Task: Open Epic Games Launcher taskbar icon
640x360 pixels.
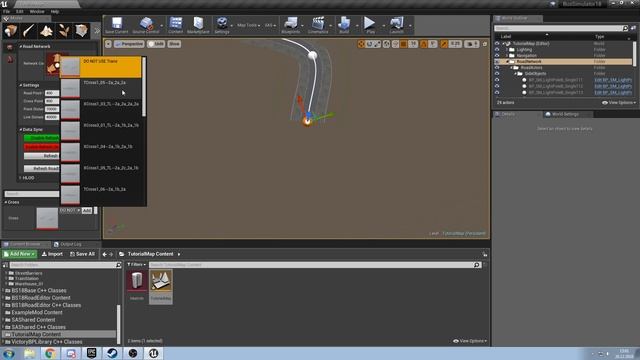Action: [x=92, y=353]
